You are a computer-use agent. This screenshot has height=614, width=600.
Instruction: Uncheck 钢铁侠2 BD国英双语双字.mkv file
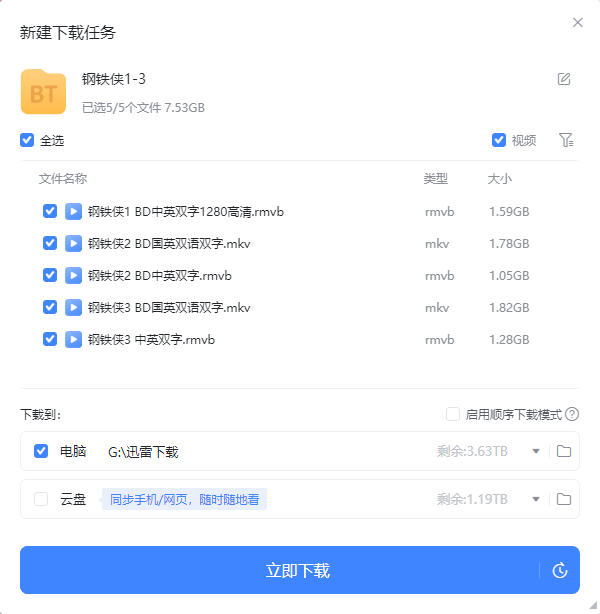coord(50,243)
